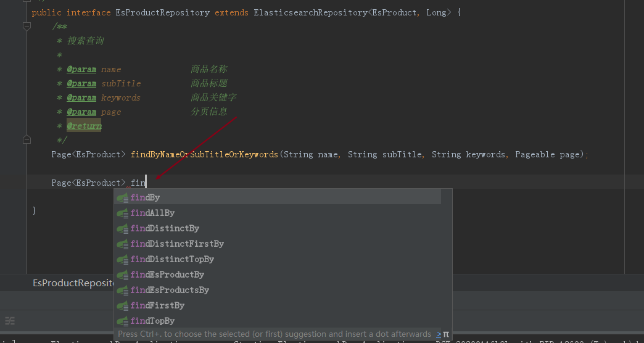Choose findAllBy from the autocomplete list
The width and height of the screenshot is (644, 343).
(152, 213)
